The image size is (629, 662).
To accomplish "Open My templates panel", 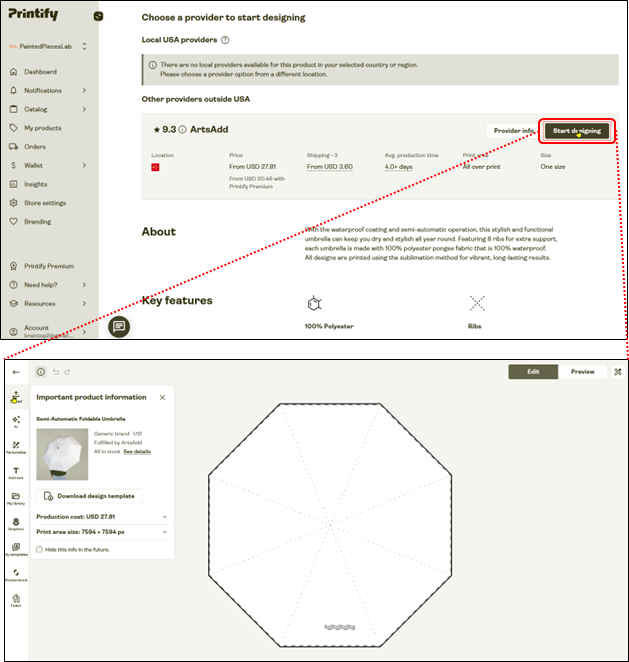I will [x=16, y=549].
